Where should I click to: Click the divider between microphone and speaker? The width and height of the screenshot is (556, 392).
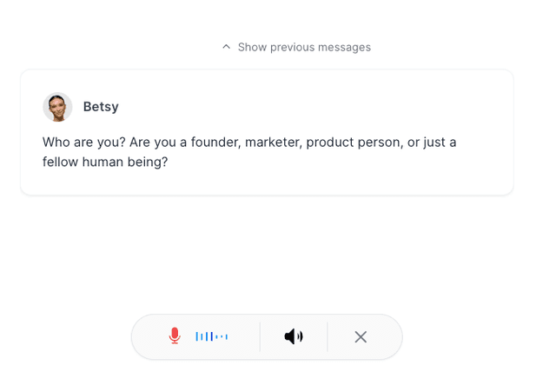coord(260,336)
